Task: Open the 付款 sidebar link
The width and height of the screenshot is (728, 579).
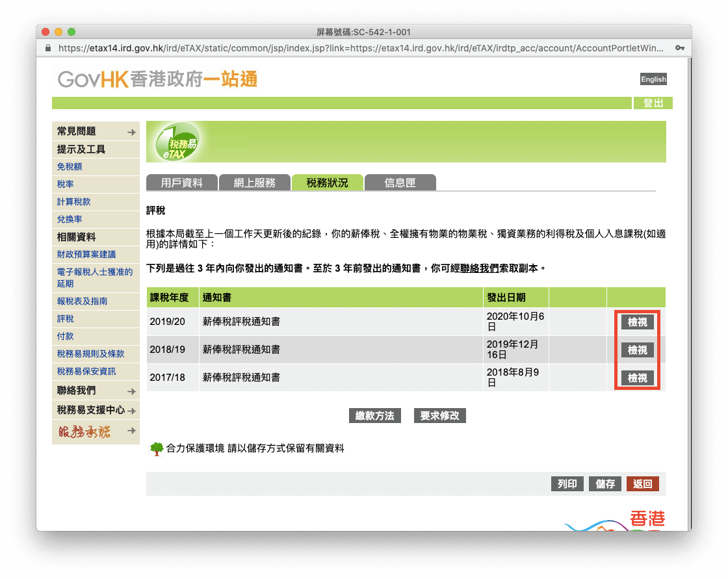Action: tap(66, 336)
